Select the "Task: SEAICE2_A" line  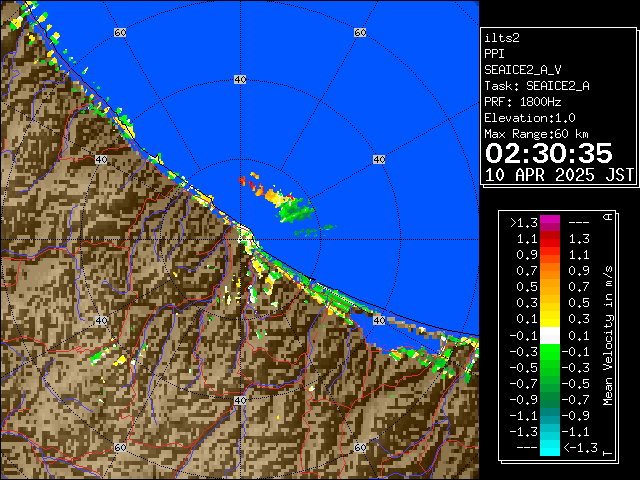tap(537, 86)
